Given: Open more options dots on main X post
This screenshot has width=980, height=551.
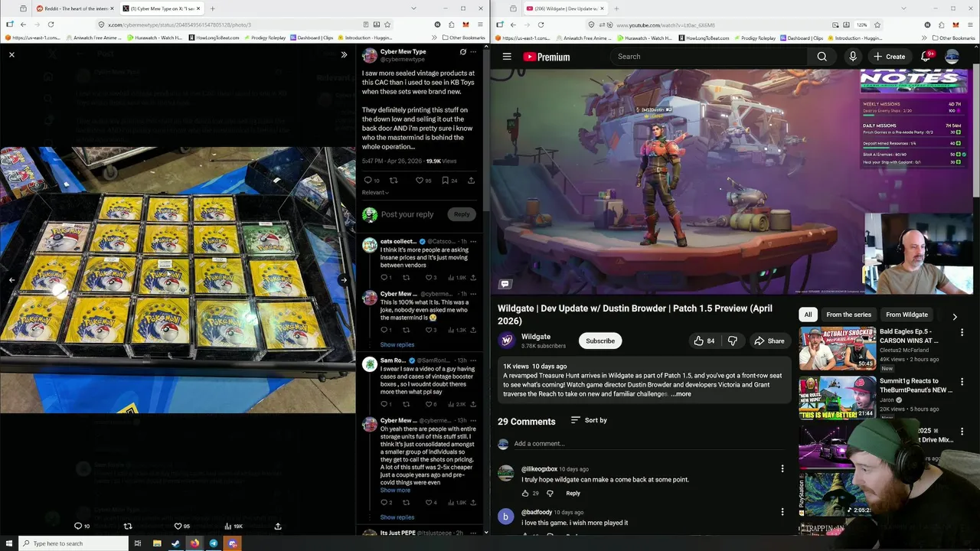Looking at the screenshot, I should pos(473,52).
